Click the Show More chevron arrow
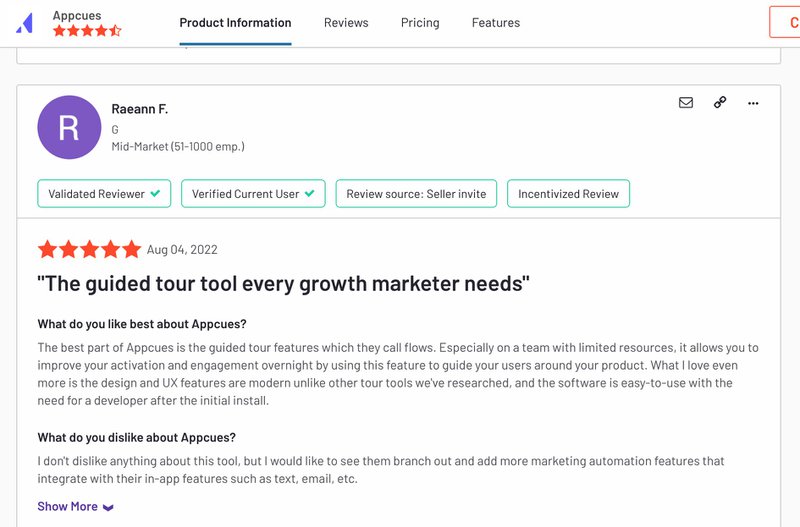 [108, 507]
